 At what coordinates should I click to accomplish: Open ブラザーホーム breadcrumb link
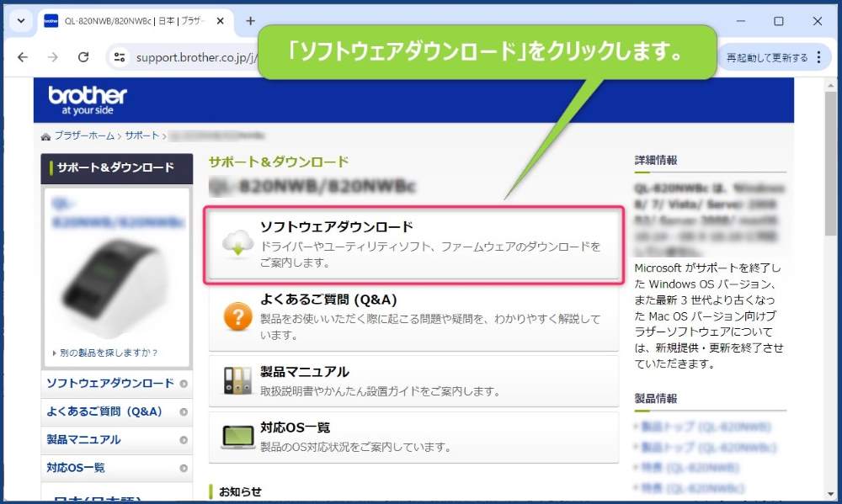84,135
